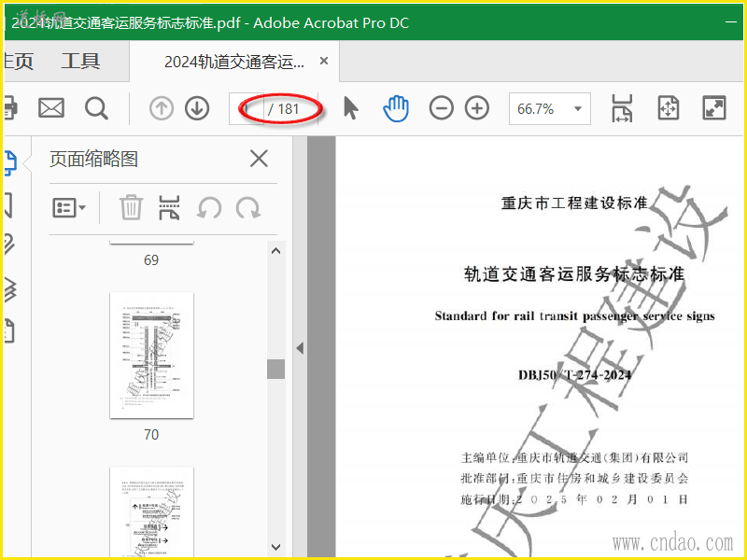The height and width of the screenshot is (560, 747).
Task: Zoom in with the plus button
Action: pyautogui.click(x=477, y=108)
